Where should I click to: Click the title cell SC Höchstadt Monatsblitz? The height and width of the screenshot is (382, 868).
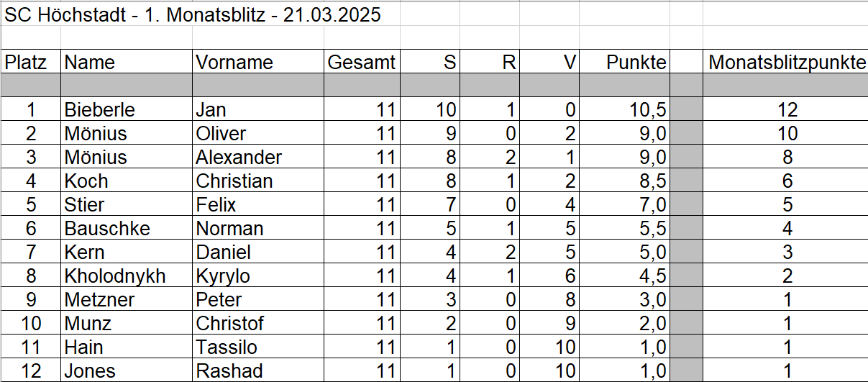tap(193, 15)
